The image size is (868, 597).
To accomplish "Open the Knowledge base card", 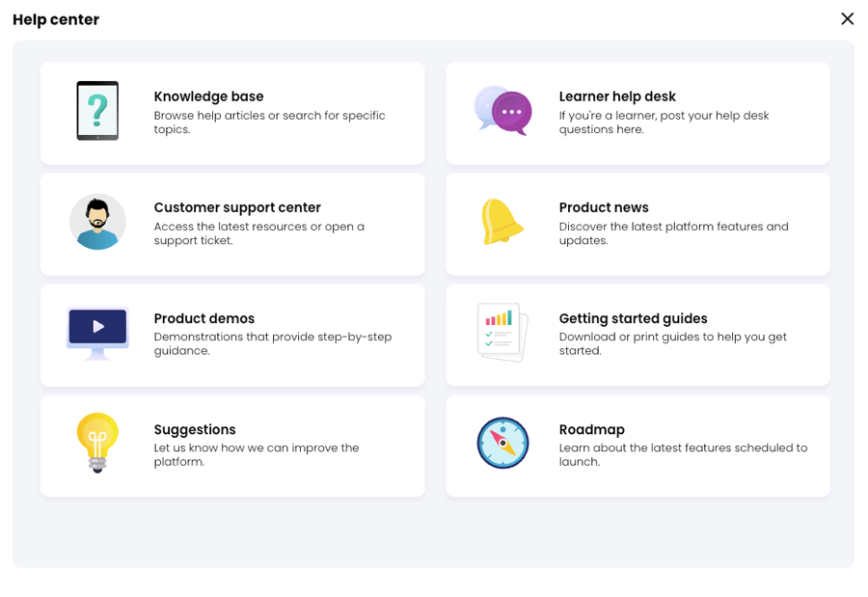I will tap(231, 113).
